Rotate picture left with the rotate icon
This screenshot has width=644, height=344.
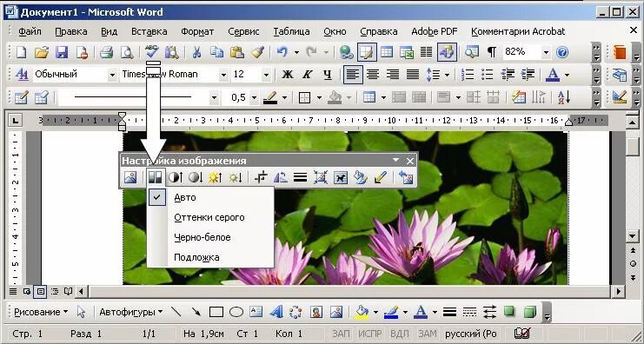pyautogui.click(x=281, y=178)
